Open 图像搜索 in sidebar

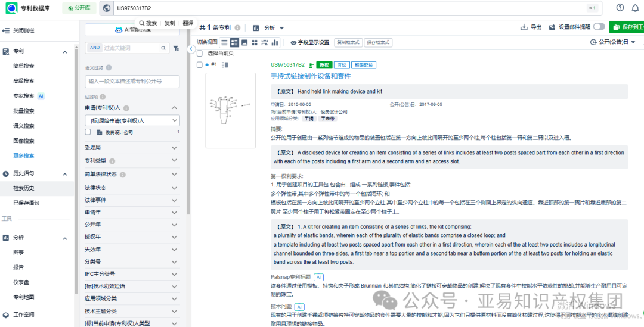point(24,141)
